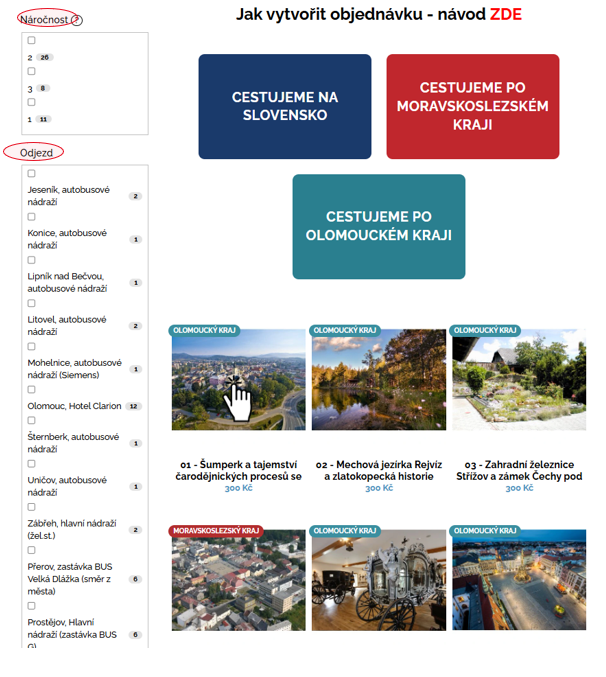Viewport: 606px width, 677px height.
Task: Click the Olomoucký kraj badge on the Šumperk photo
Action: tap(203, 329)
